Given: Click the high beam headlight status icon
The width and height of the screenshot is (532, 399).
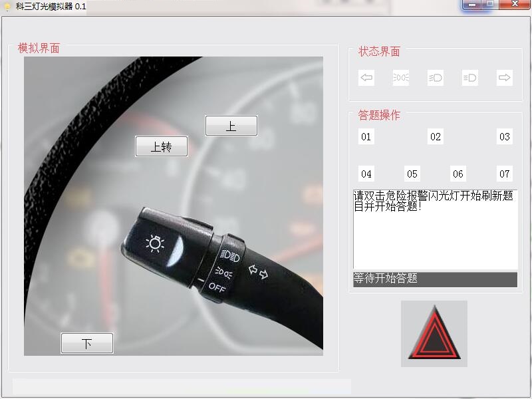Looking at the screenshot, I should 470,78.
